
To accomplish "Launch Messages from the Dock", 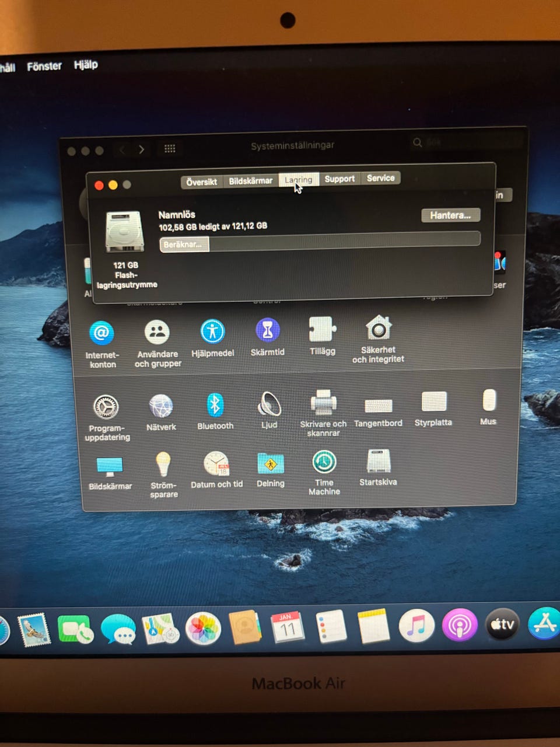I will click(118, 630).
